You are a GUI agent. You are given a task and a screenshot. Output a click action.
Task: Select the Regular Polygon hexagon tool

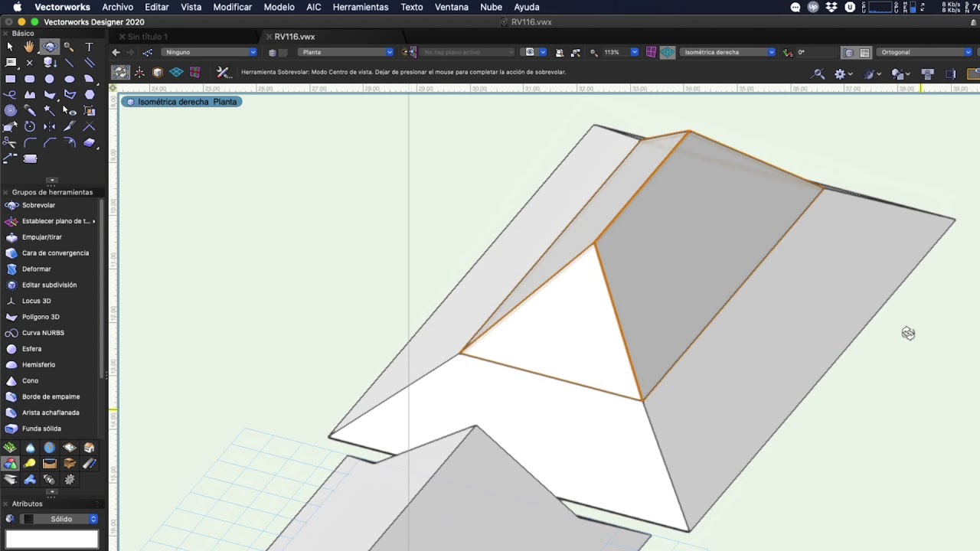pos(90,95)
